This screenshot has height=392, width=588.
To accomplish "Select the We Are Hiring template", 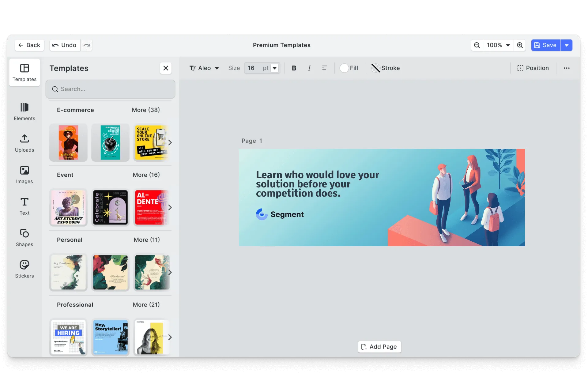I will point(68,337).
